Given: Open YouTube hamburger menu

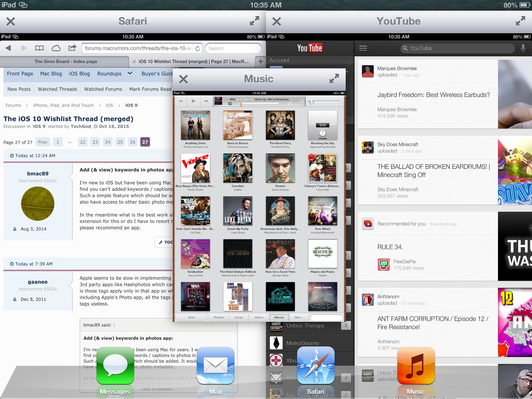Looking at the screenshot, I should pos(363,48).
